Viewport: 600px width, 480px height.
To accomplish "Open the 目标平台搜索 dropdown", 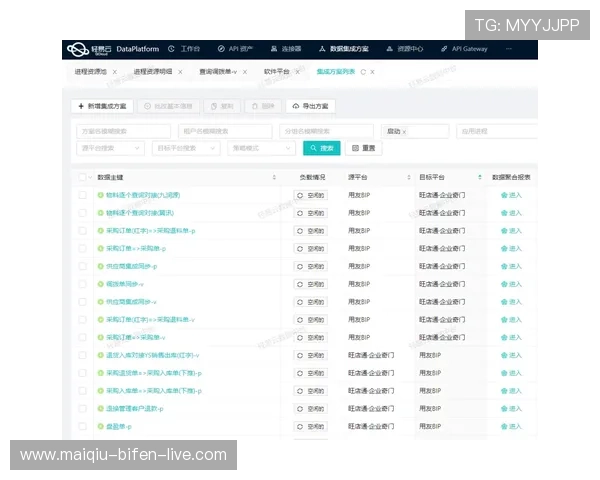I will click(x=186, y=148).
